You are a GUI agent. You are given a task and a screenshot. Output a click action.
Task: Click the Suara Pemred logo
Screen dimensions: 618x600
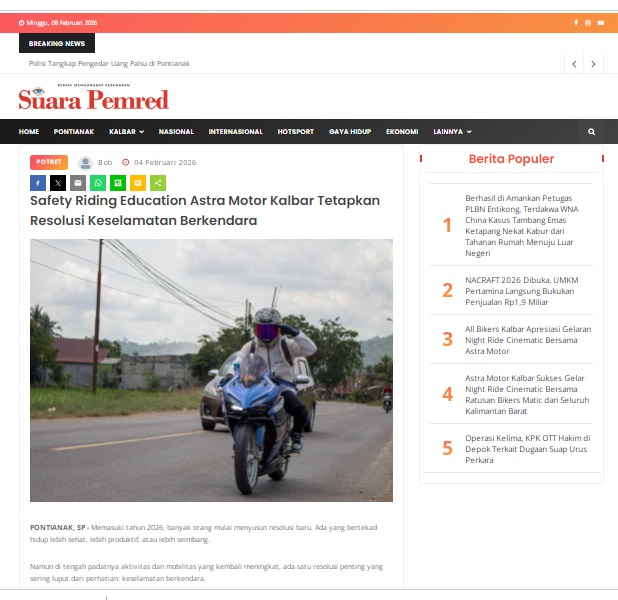pos(93,97)
